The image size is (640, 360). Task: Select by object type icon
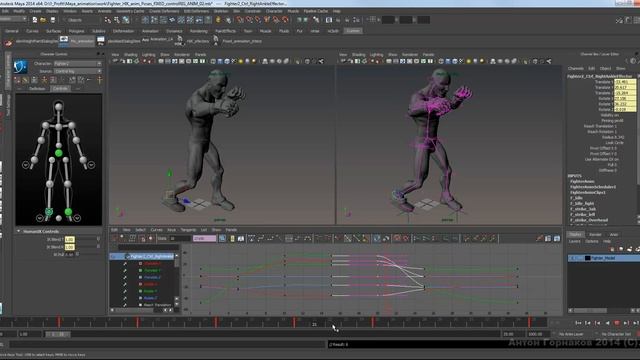click(117, 20)
